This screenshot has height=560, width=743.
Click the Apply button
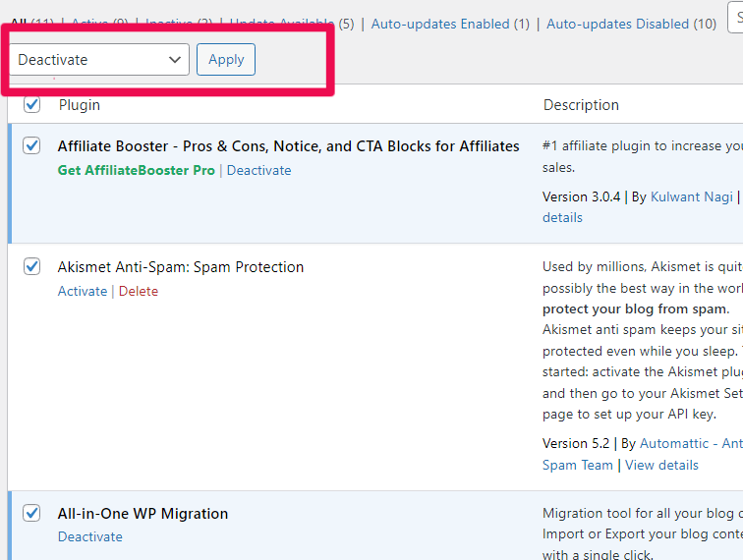point(226,60)
